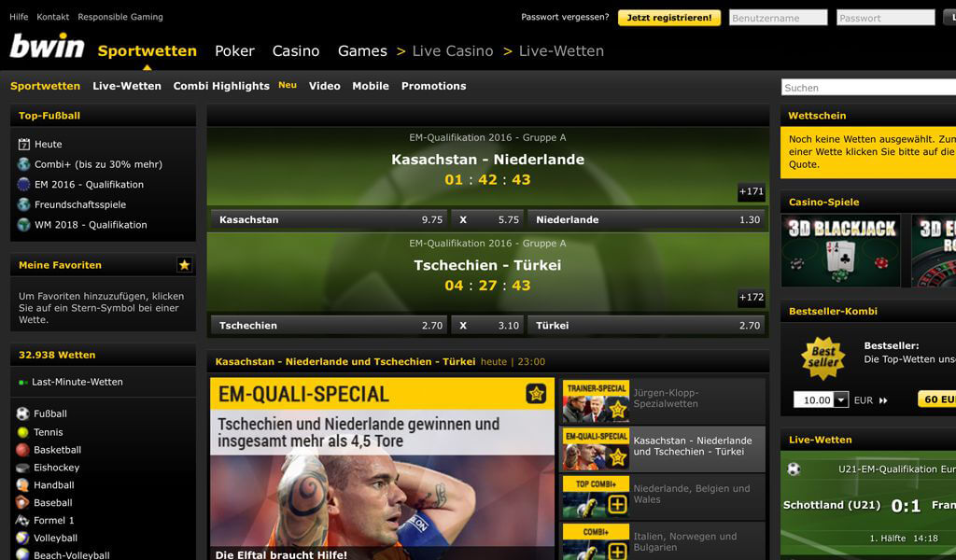956x560 pixels.
Task: Open the stake amount dropdown arrow
Action: coord(841,399)
